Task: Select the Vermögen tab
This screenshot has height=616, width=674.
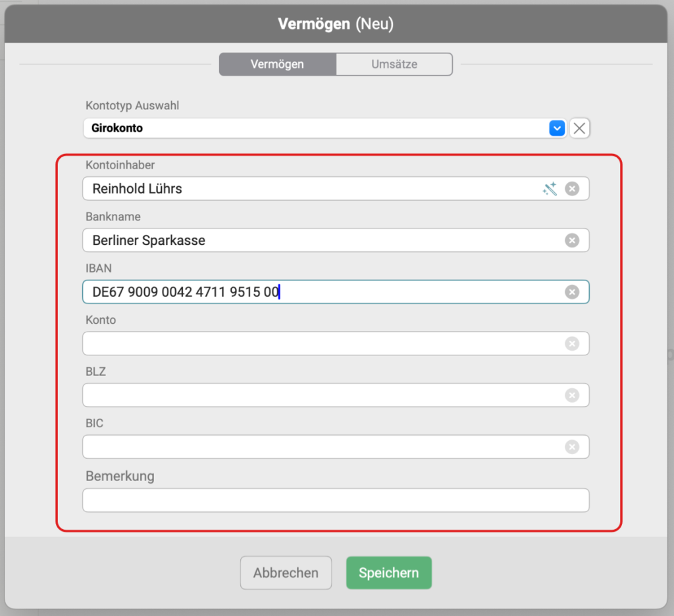Action: coord(277,64)
